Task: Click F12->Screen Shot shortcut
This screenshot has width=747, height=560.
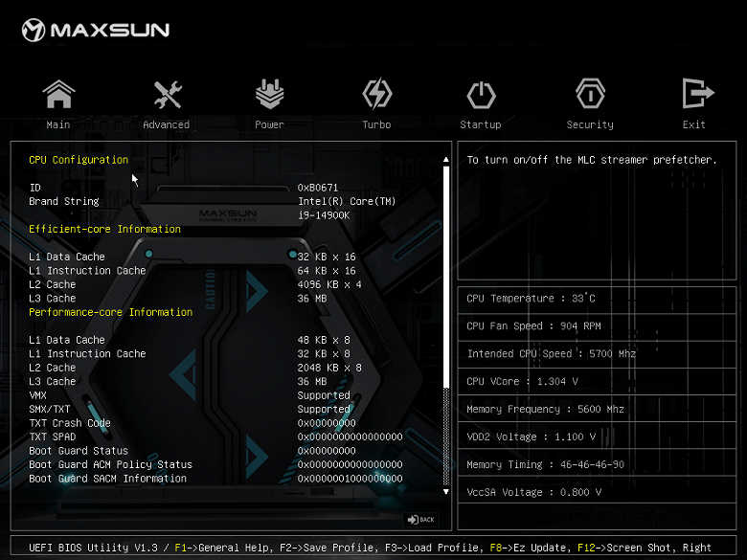Action: click(625, 548)
